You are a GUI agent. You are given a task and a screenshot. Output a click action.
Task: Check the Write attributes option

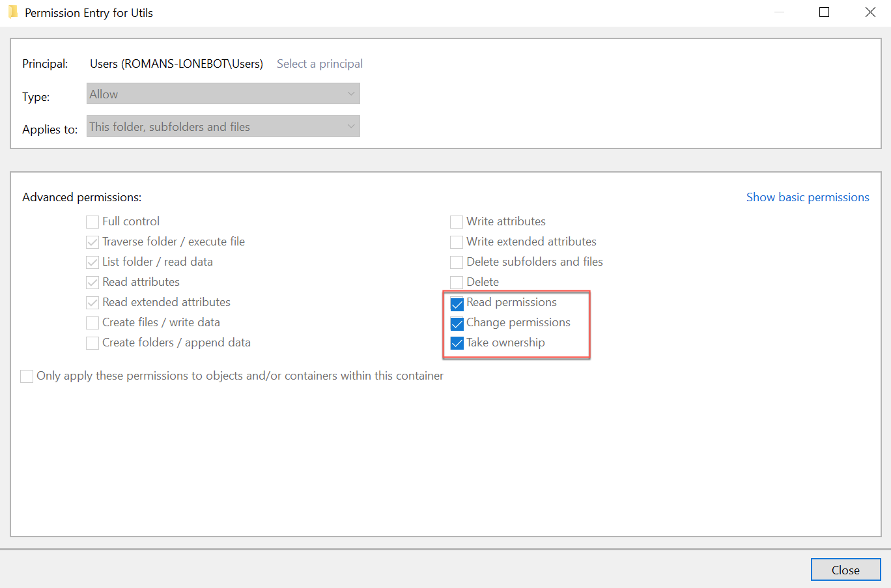pos(457,222)
